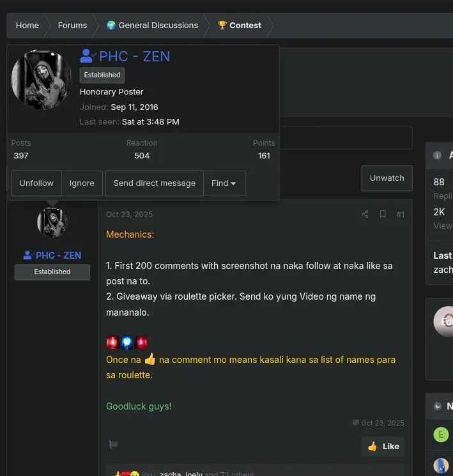Report the post with the flag icon
The height and width of the screenshot is (476, 453).
tap(113, 445)
